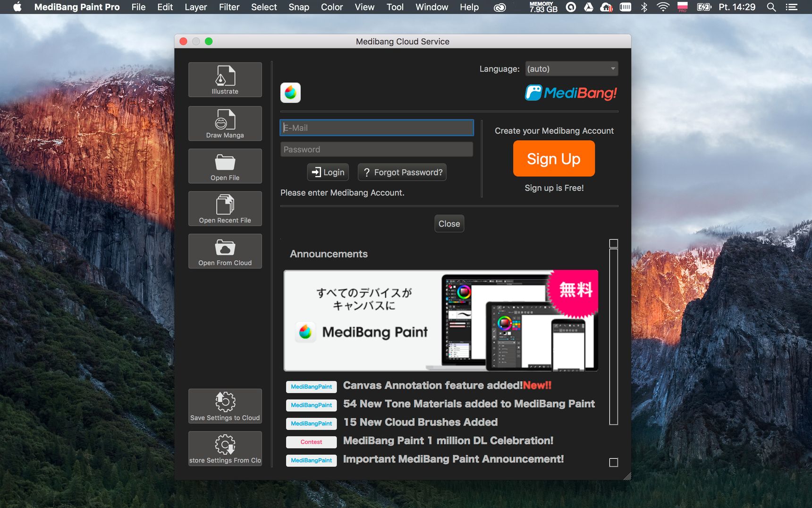The width and height of the screenshot is (812, 508).
Task: Click the Password input field
Action: click(x=377, y=149)
